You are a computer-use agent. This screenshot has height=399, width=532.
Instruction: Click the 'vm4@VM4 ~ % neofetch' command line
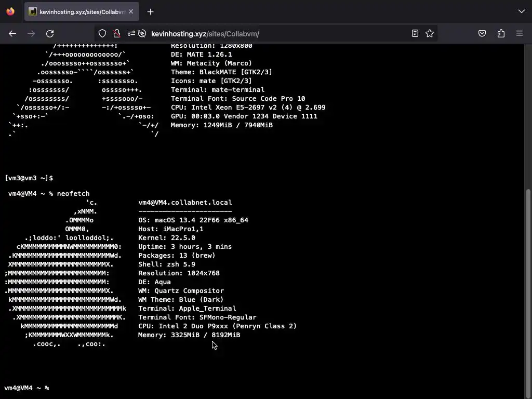pos(49,194)
